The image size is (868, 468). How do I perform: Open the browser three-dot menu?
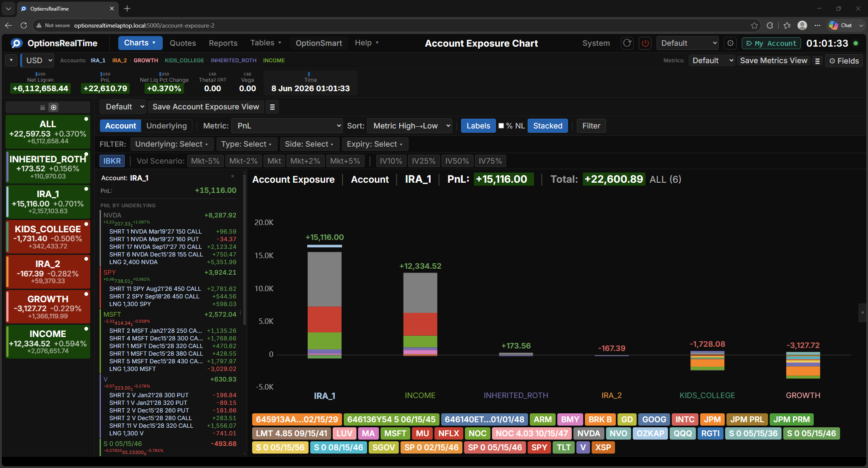818,25
